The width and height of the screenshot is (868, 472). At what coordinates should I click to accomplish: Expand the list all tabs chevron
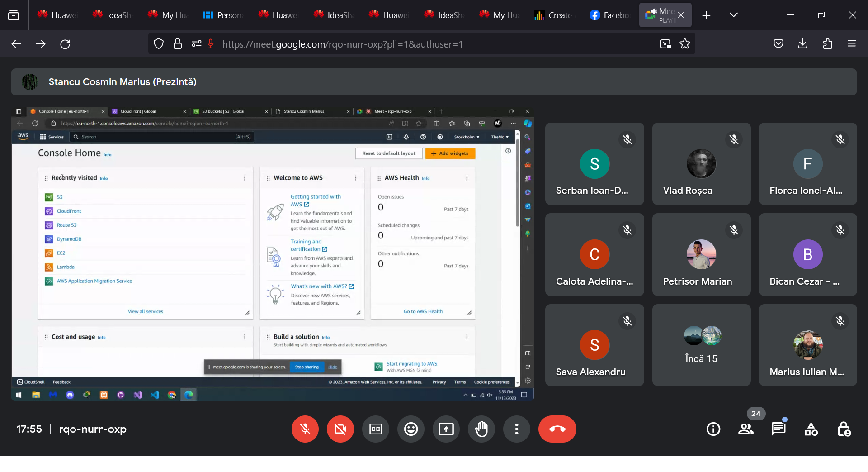click(734, 15)
